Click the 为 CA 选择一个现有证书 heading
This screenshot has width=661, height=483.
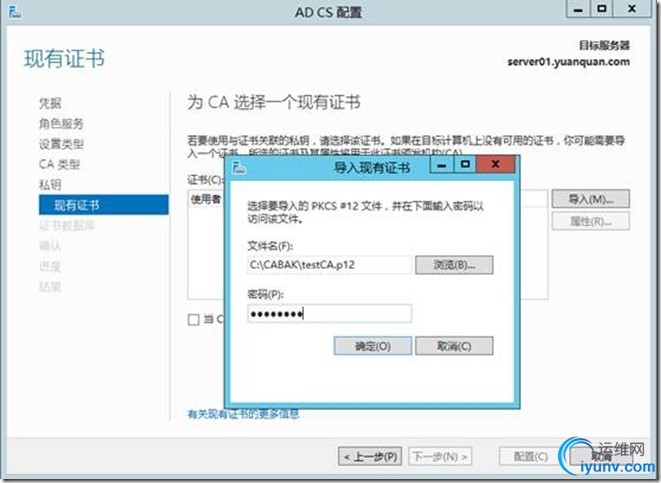click(274, 102)
